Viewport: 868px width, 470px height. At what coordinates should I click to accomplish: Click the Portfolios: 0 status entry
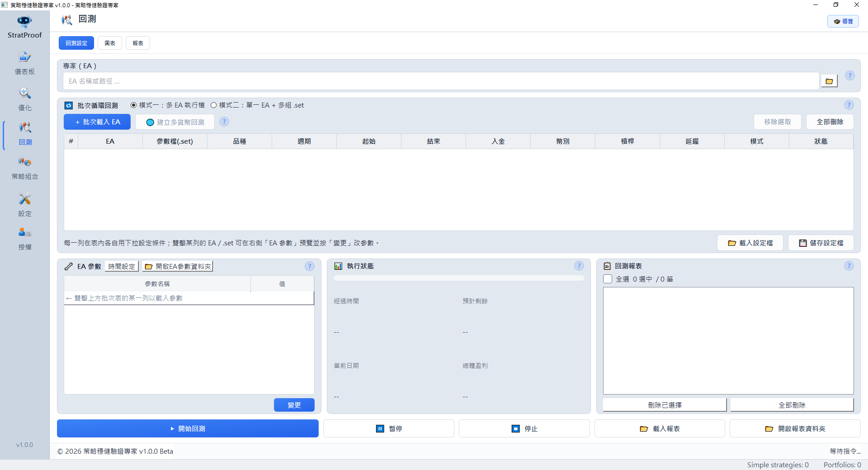tap(842, 465)
